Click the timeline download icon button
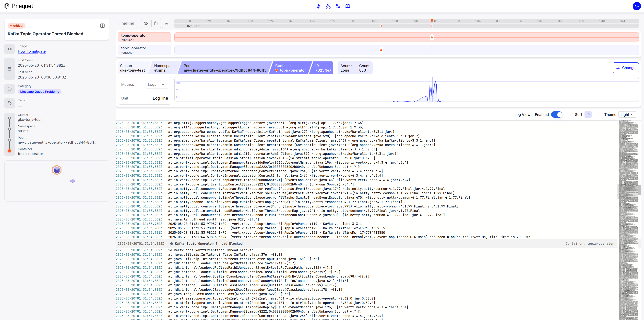This screenshot has width=644, height=320. pyautogui.click(x=166, y=23)
